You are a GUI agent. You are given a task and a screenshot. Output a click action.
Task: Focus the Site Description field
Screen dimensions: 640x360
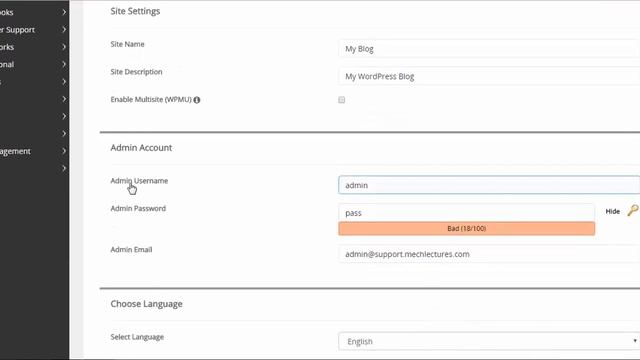(x=489, y=76)
